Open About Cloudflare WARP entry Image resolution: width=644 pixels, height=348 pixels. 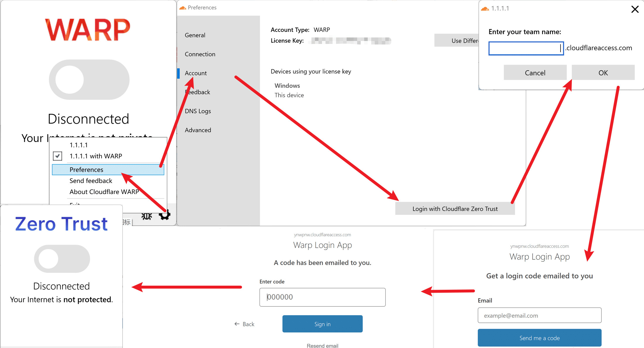pos(104,192)
